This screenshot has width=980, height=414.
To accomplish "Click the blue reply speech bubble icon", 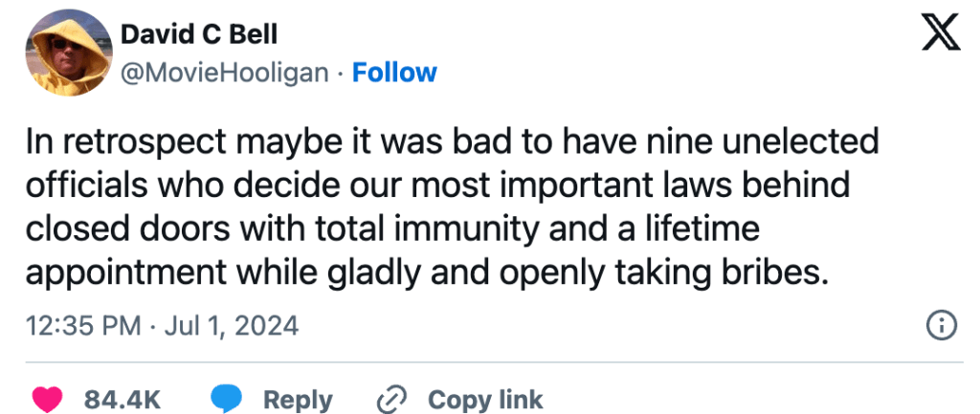I will click(226, 399).
